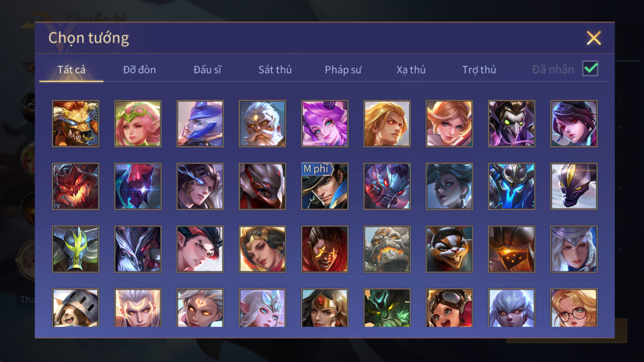Switch to the 'Pháp sư' tab
The width and height of the screenshot is (644, 362).
pos(343,70)
